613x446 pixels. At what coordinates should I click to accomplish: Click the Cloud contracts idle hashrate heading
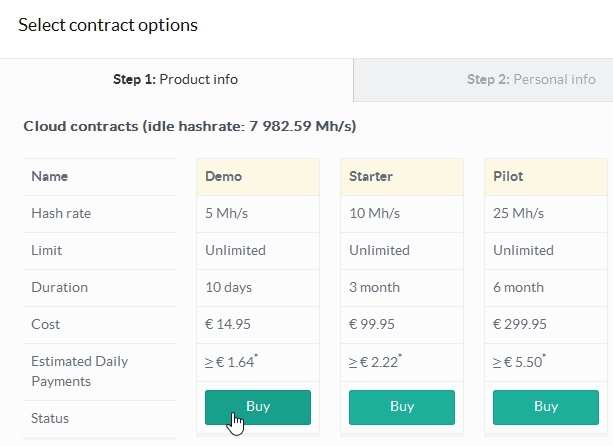[x=190, y=126]
